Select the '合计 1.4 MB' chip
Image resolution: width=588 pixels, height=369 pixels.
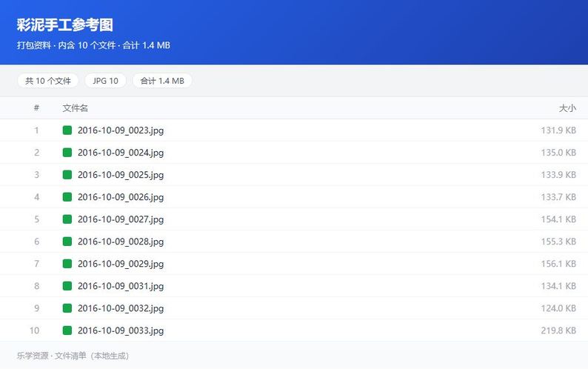pyautogui.click(x=162, y=81)
